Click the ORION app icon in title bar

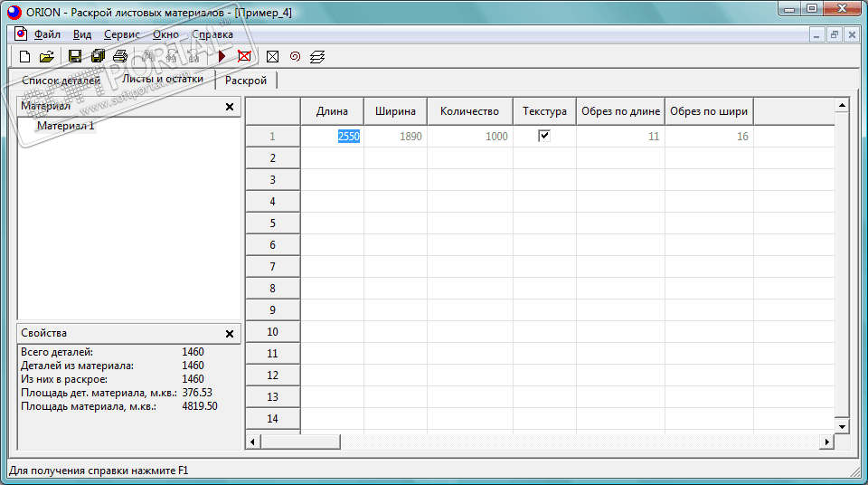click(x=15, y=12)
